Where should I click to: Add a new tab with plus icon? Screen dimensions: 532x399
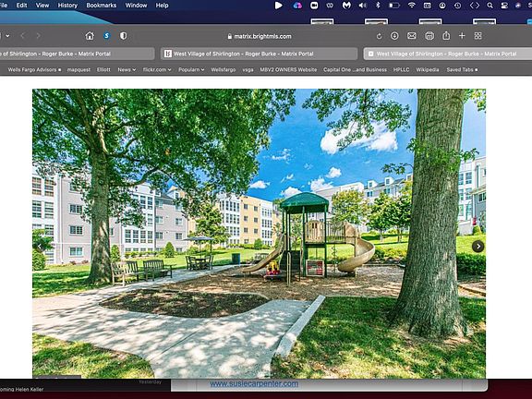(462, 36)
